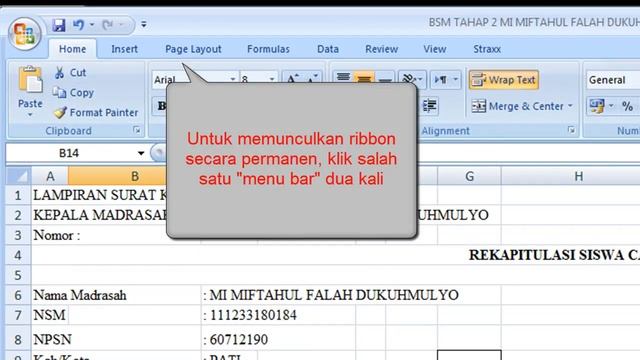Image resolution: width=640 pixels, height=360 pixels.
Task: Click the Bottom Align icon
Action: pos(385,79)
